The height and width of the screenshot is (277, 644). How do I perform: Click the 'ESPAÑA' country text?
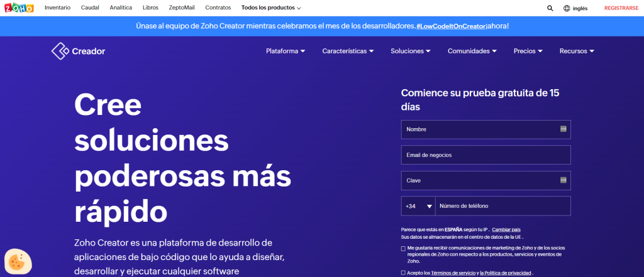pos(453,229)
